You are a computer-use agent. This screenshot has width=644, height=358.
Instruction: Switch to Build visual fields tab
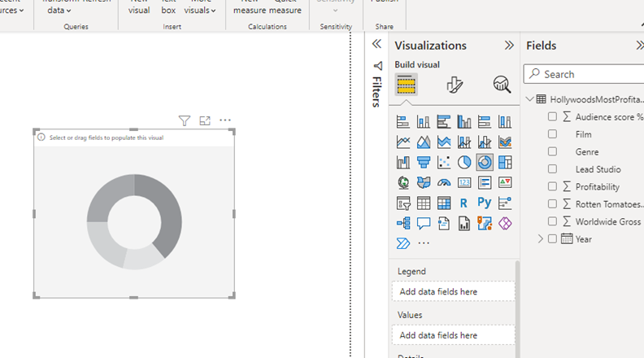point(406,85)
